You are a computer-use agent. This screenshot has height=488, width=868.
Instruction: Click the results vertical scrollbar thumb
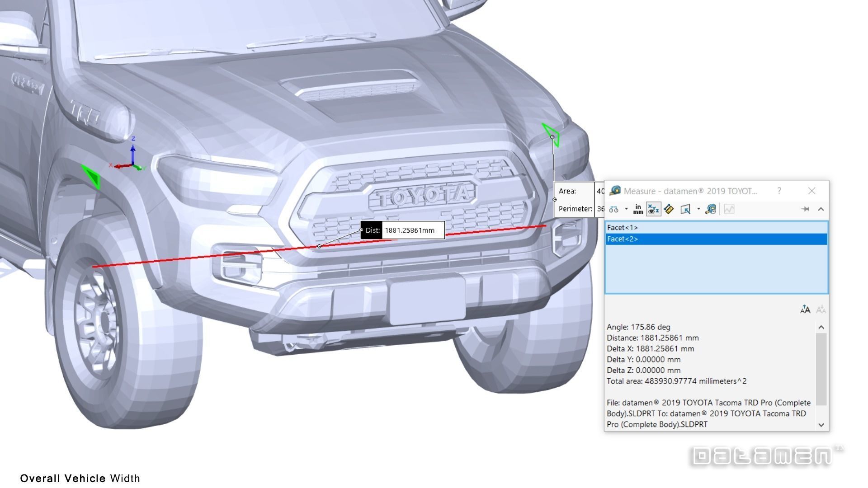(x=821, y=369)
